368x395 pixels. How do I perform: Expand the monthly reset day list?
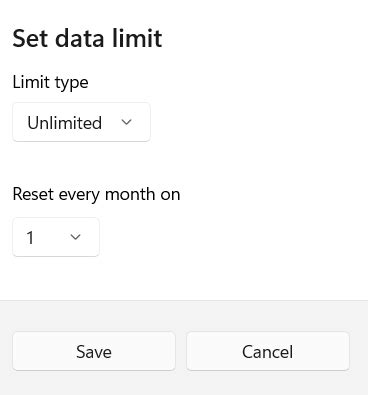56,237
